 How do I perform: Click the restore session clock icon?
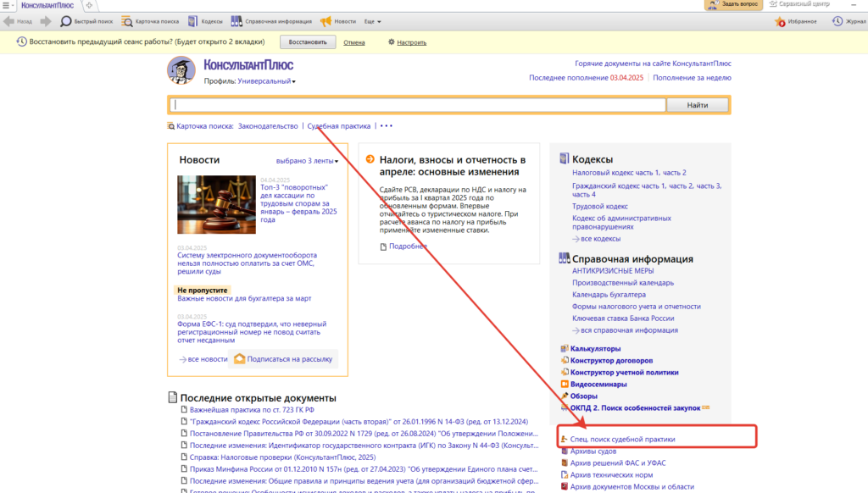pos(21,42)
